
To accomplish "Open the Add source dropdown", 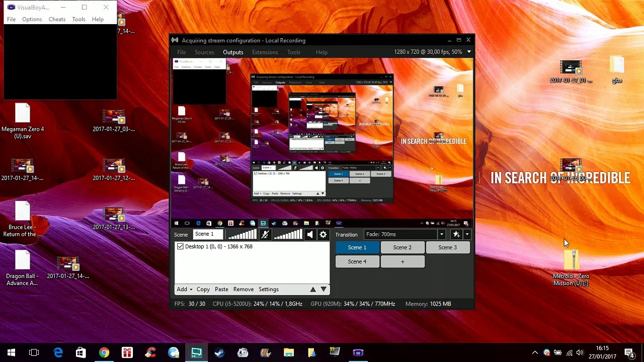I will (x=184, y=289).
